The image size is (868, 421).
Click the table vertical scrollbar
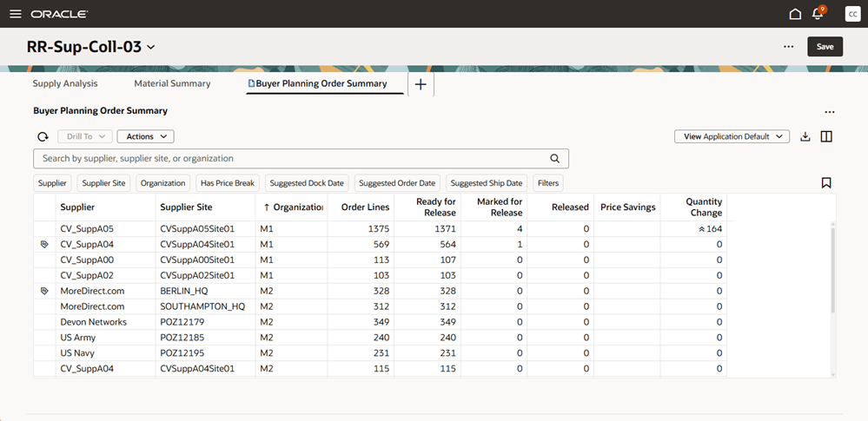pyautogui.click(x=833, y=269)
